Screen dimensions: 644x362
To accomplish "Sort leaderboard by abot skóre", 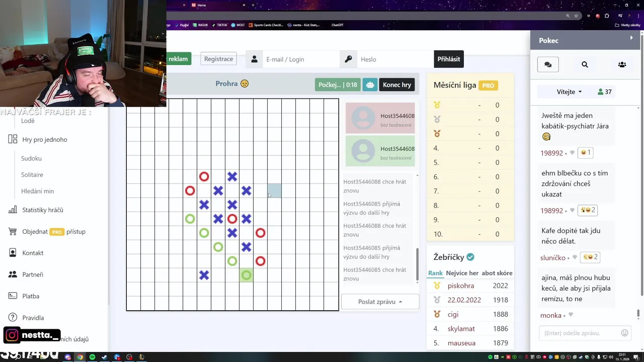I will click(x=497, y=273).
